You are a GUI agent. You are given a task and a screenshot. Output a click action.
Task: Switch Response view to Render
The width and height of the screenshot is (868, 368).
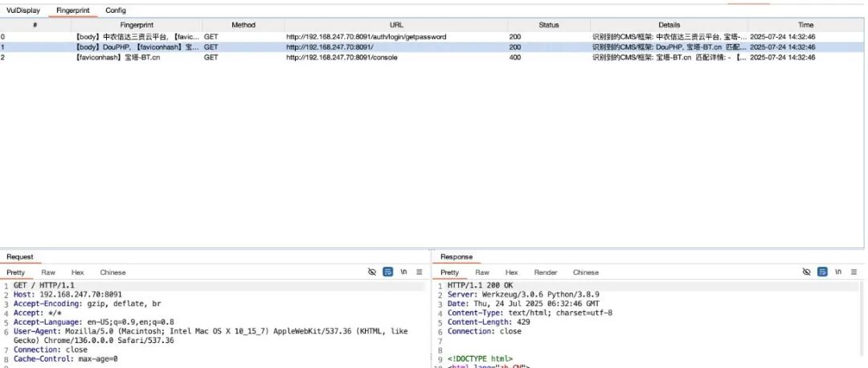(x=546, y=272)
